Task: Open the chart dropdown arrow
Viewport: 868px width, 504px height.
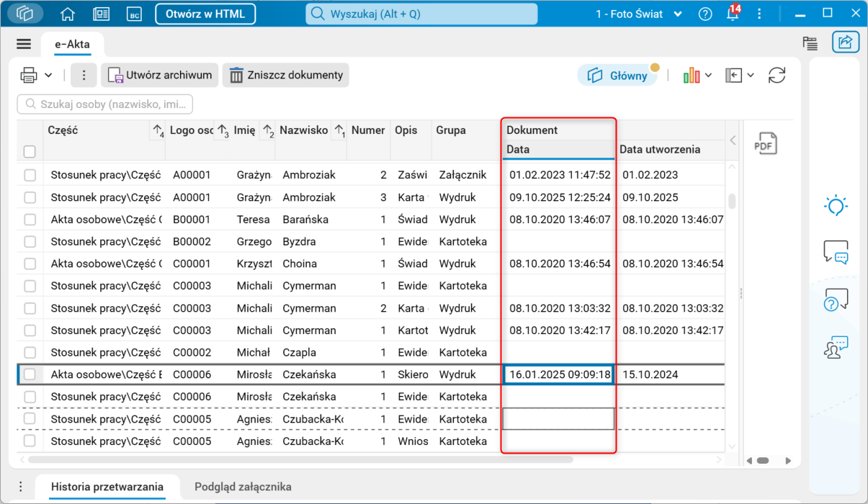Action: click(708, 75)
